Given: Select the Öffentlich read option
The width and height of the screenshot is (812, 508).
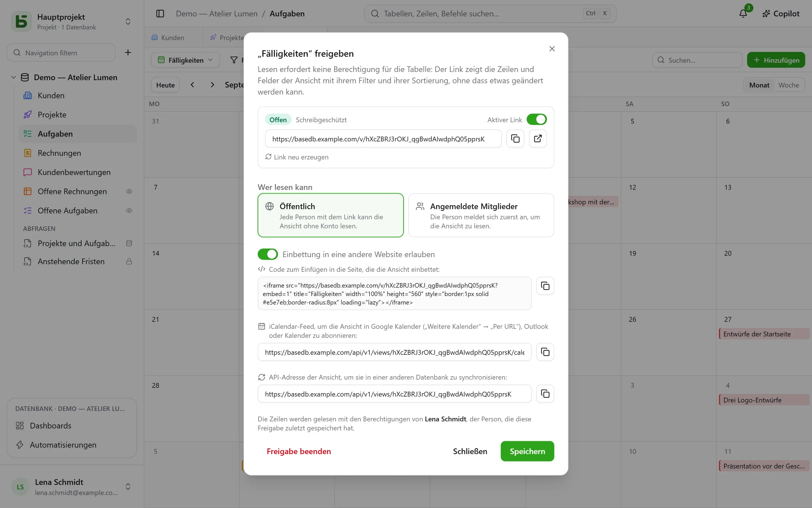Looking at the screenshot, I should click(330, 215).
